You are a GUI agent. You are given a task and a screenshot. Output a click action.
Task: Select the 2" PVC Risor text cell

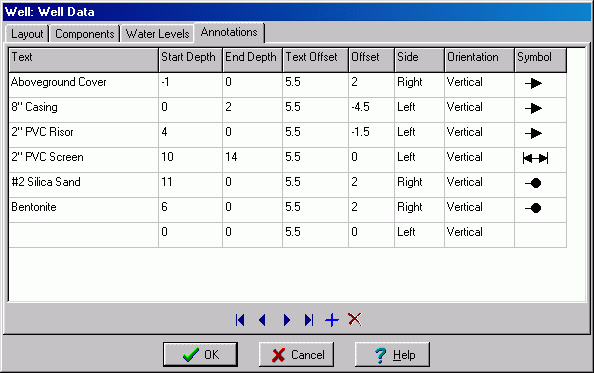click(83, 135)
